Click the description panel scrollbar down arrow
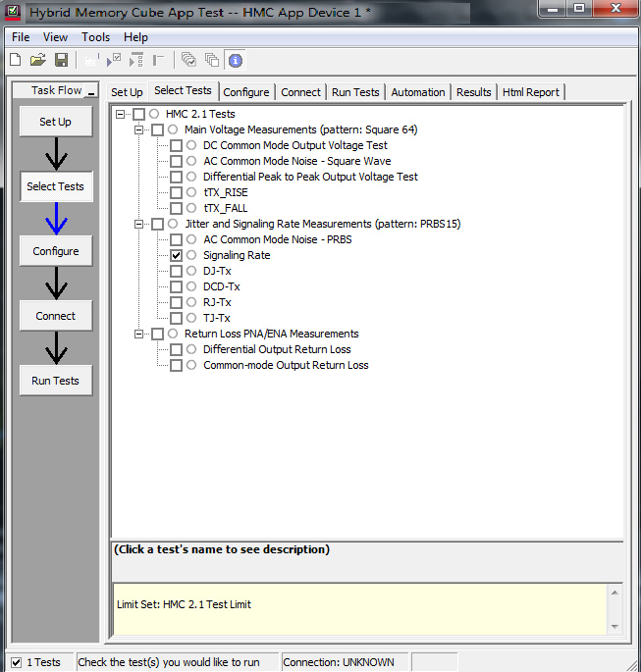The height and width of the screenshot is (672, 641). [614, 625]
